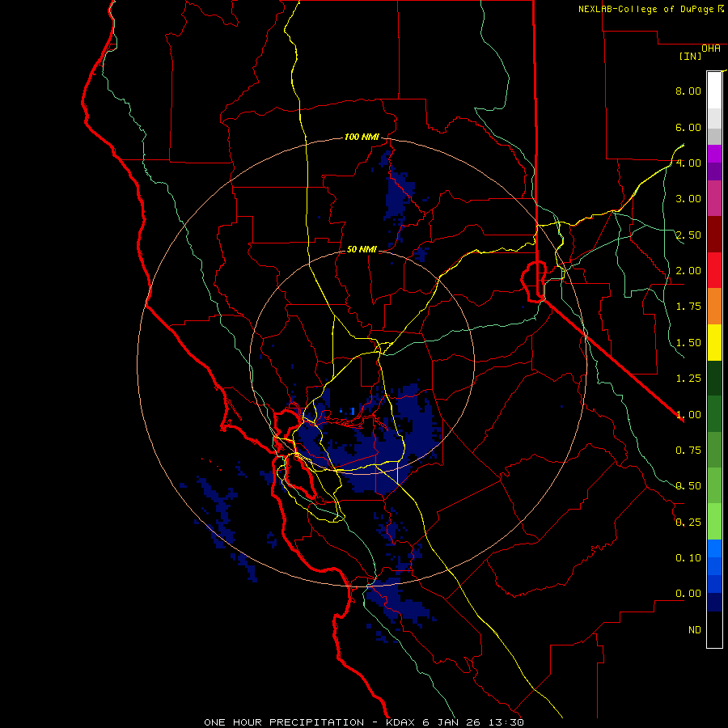Viewport: 728px width, 728px height.
Task: Click the 4.00 legend value
Action: click(688, 163)
